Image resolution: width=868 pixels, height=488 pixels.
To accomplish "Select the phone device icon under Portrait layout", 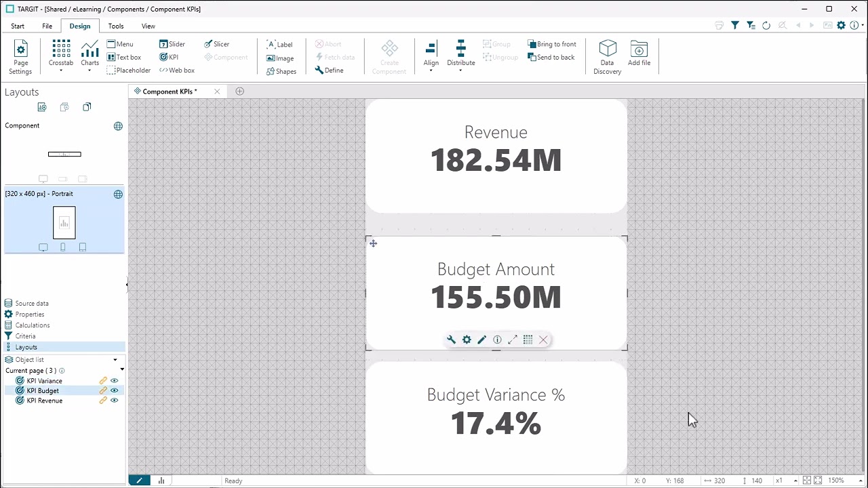I will 63,247.
